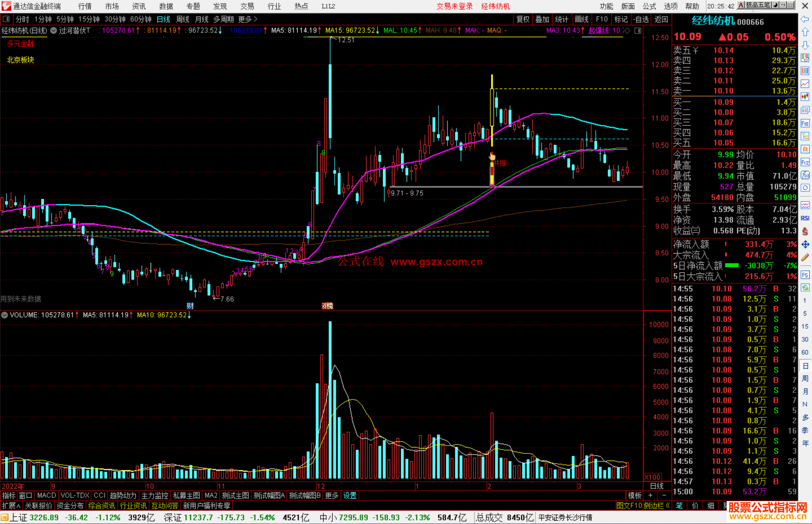Open the 选项 menu
The width and height of the screenshot is (812, 524).
671,6
